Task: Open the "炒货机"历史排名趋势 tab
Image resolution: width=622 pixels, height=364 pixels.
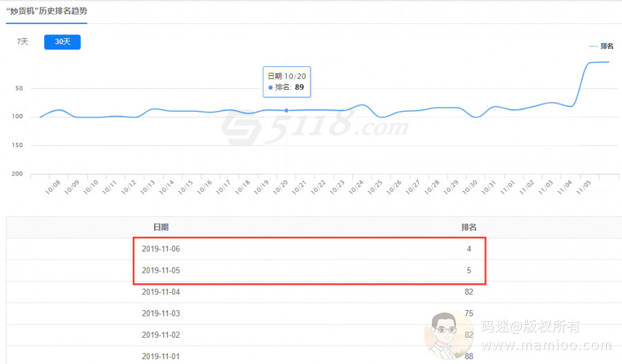Action: [x=46, y=12]
